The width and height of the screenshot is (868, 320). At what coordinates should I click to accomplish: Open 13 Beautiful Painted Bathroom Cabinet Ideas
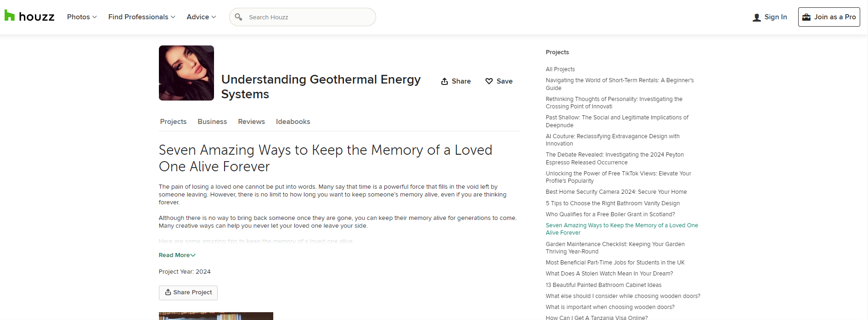(603, 285)
